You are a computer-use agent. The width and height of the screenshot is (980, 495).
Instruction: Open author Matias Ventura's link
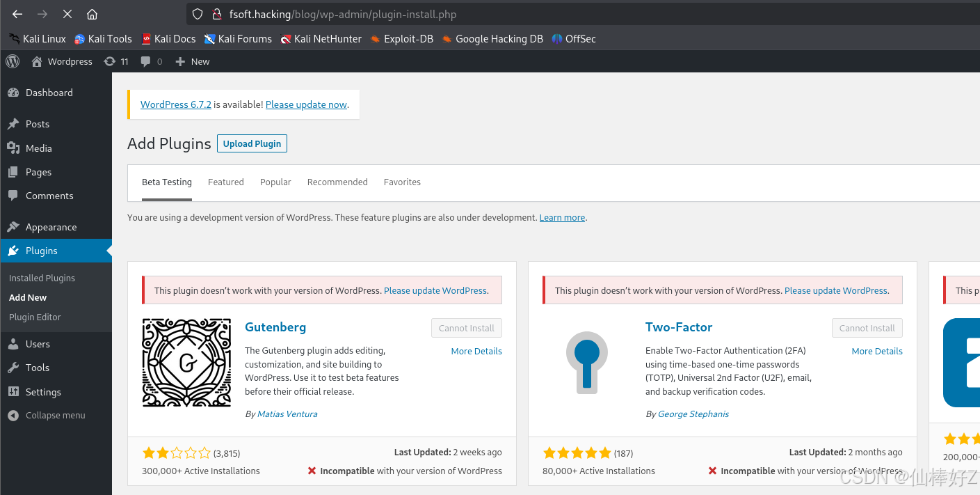tap(287, 414)
